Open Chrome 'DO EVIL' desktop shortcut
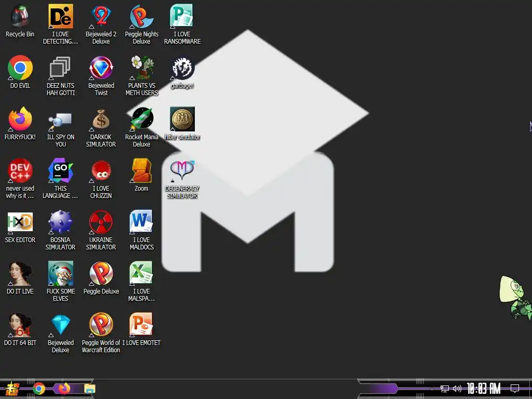The height and width of the screenshot is (399, 532). tap(20, 68)
